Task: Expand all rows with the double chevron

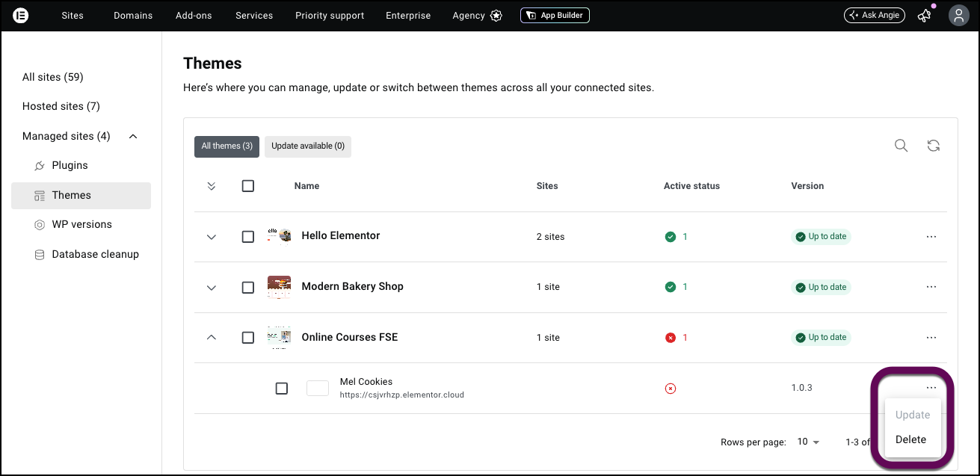Action: (x=212, y=186)
